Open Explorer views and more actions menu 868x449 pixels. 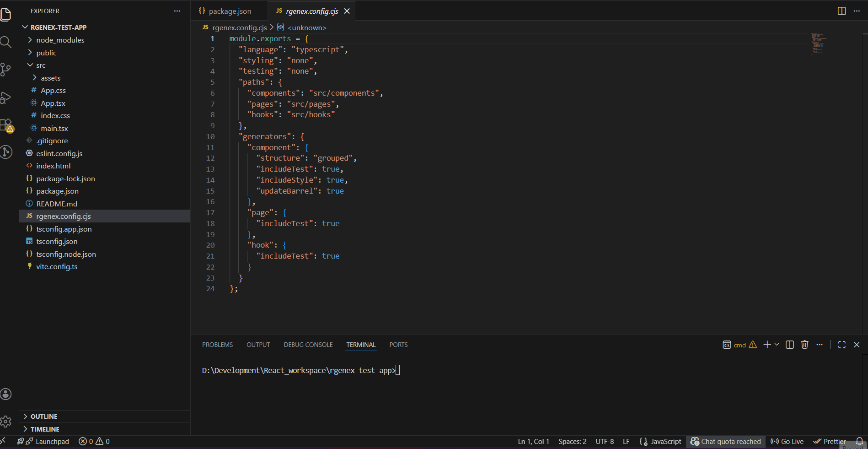click(177, 11)
